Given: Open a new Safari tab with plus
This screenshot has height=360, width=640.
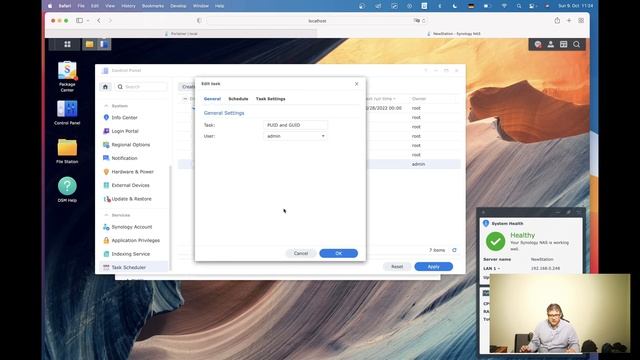Looking at the screenshot, I should pos(569,20).
